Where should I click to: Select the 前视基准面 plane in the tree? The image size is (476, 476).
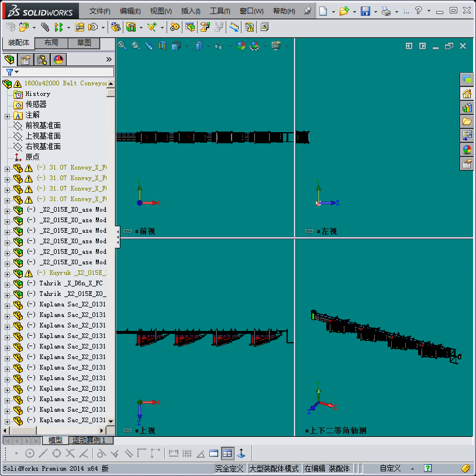(43, 125)
